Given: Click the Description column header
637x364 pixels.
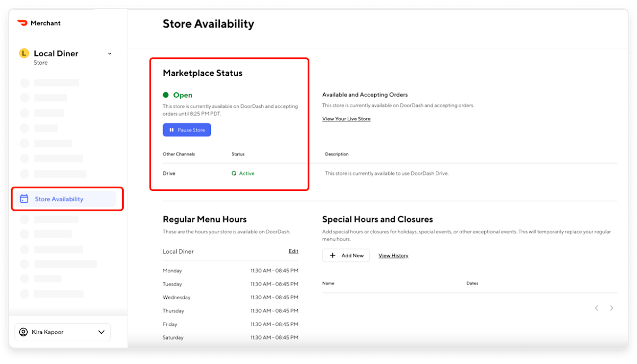Looking at the screenshot, I should click(x=337, y=154).
